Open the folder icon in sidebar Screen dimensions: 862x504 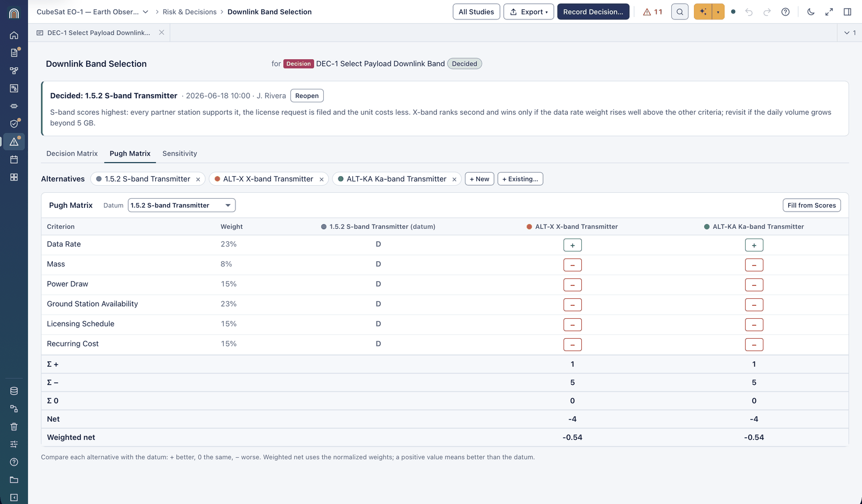pyautogui.click(x=14, y=480)
